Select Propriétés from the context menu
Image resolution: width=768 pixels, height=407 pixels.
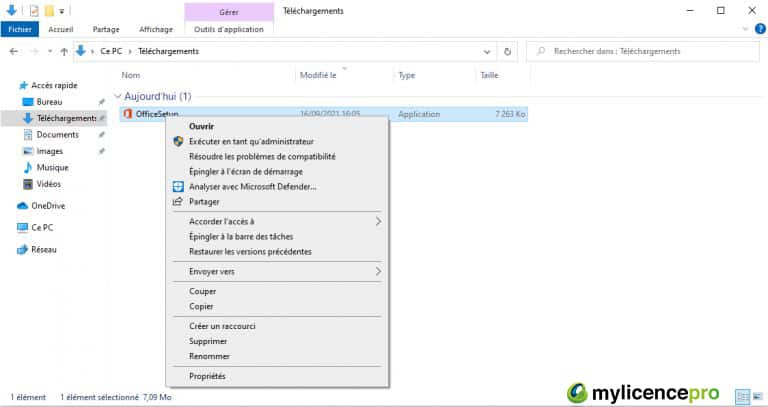click(x=207, y=376)
